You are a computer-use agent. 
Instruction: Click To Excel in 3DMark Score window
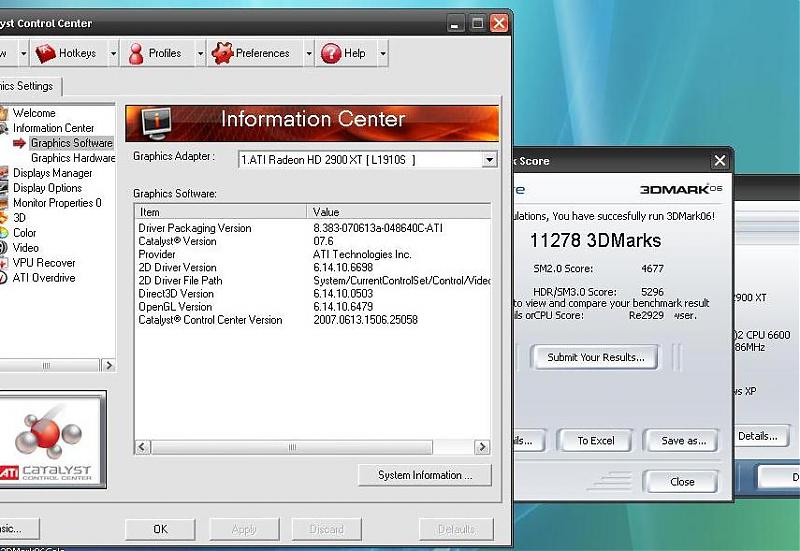[x=595, y=440]
